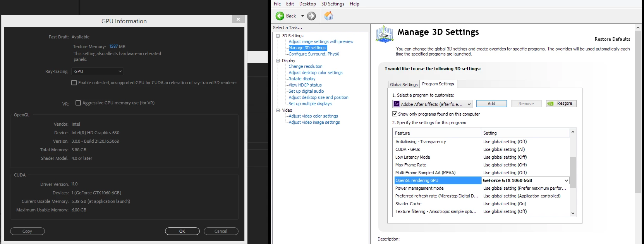This screenshot has width=644, height=244.
Task: Open the Edit menu
Action: click(x=290, y=4)
